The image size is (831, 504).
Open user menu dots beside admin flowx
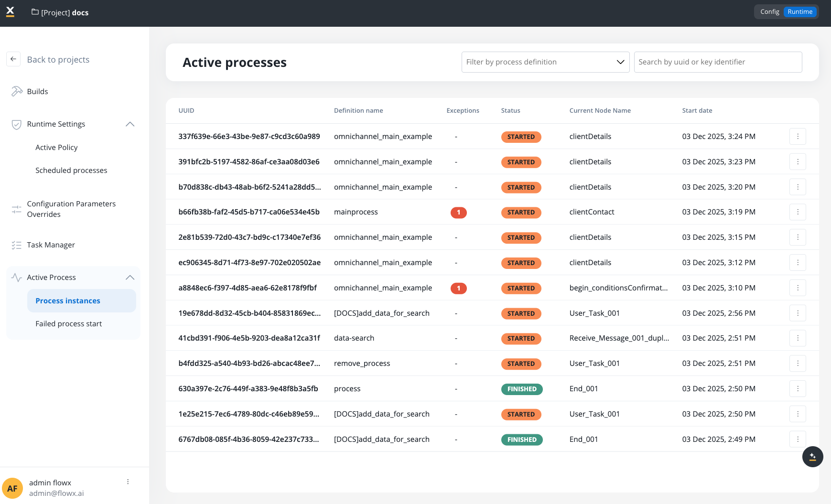(128, 482)
